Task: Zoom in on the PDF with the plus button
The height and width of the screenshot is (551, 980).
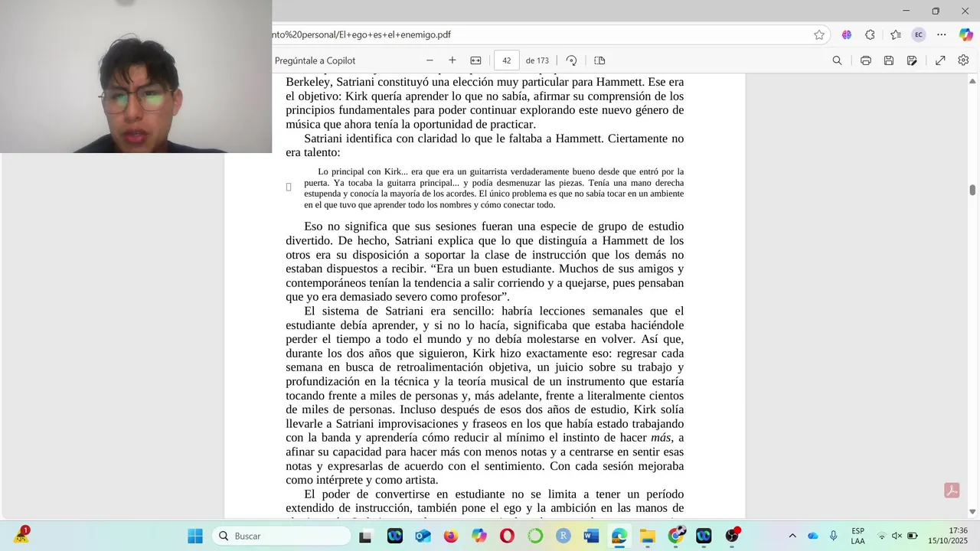Action: click(452, 60)
